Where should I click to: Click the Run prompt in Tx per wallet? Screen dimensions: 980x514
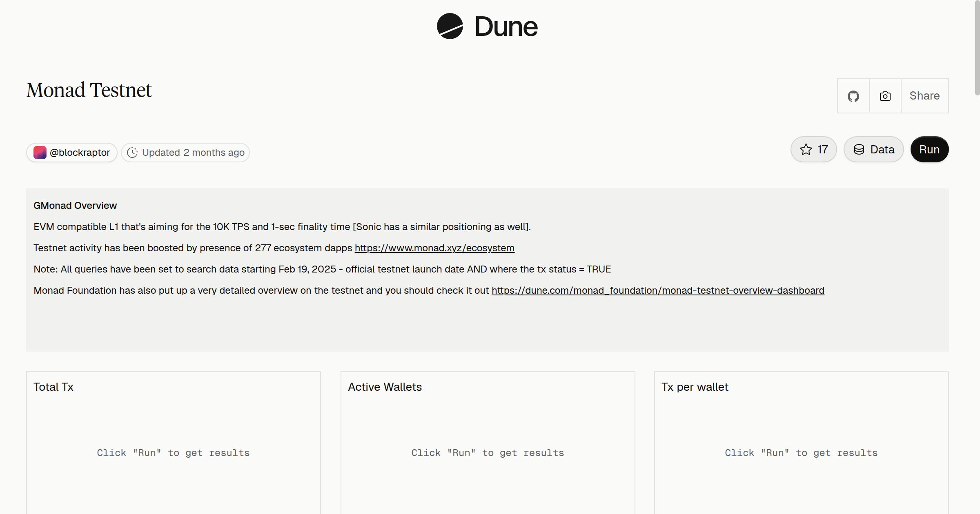click(x=801, y=453)
